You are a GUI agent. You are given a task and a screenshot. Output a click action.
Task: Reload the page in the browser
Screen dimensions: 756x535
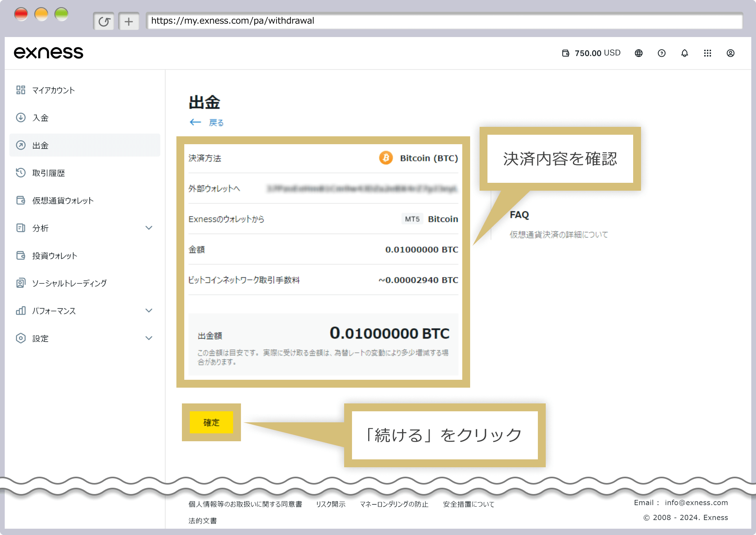point(104,21)
